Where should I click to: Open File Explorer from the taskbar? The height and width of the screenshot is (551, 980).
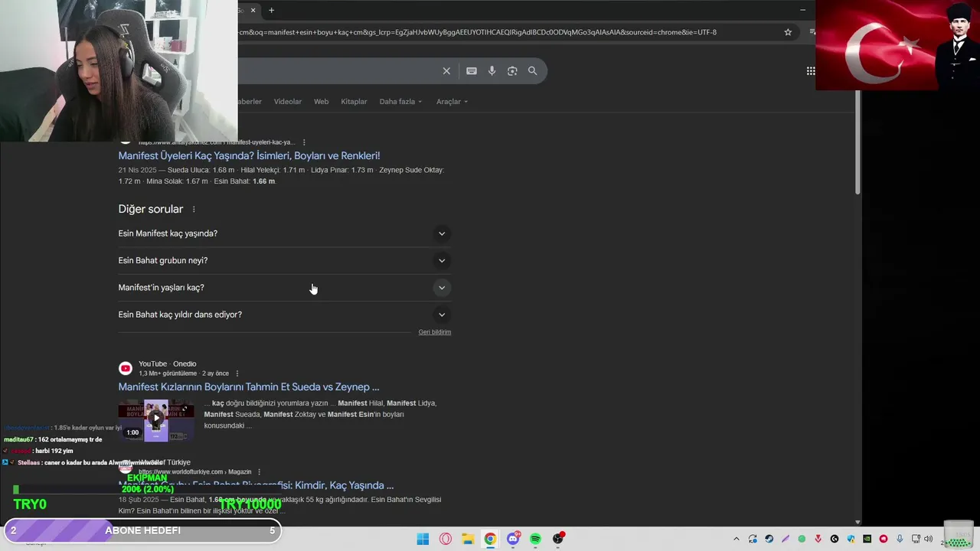pos(468,539)
